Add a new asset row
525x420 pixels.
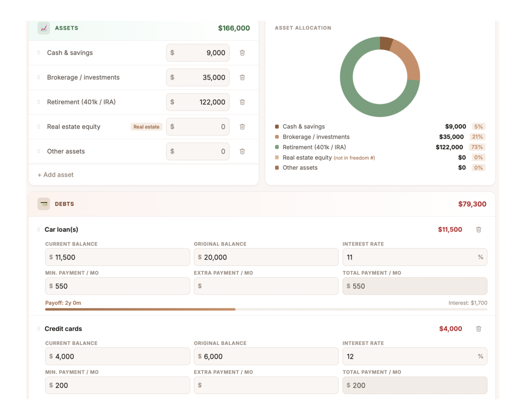(56, 175)
